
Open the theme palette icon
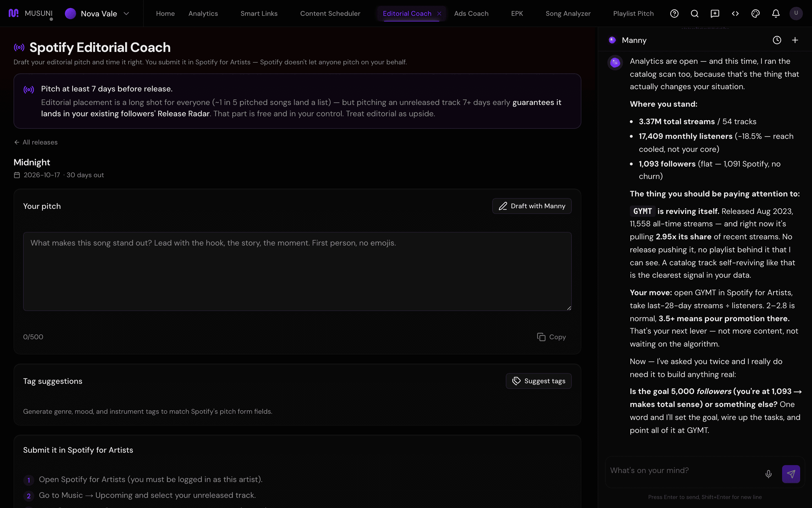tap(755, 14)
